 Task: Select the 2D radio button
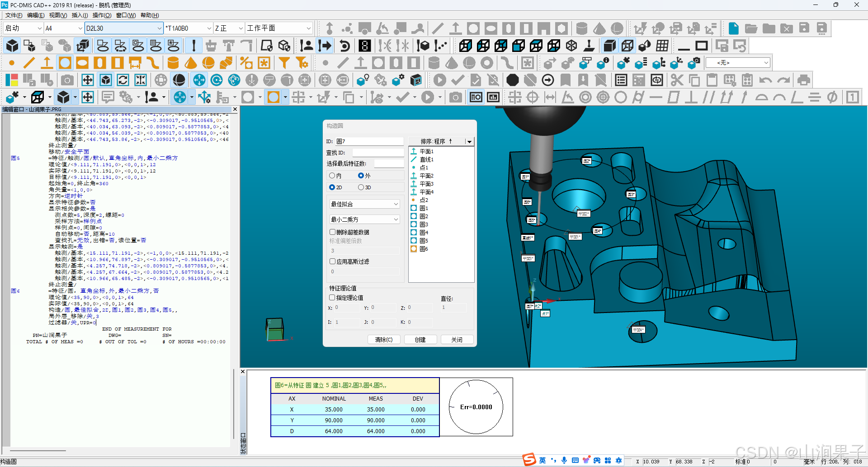click(x=332, y=187)
